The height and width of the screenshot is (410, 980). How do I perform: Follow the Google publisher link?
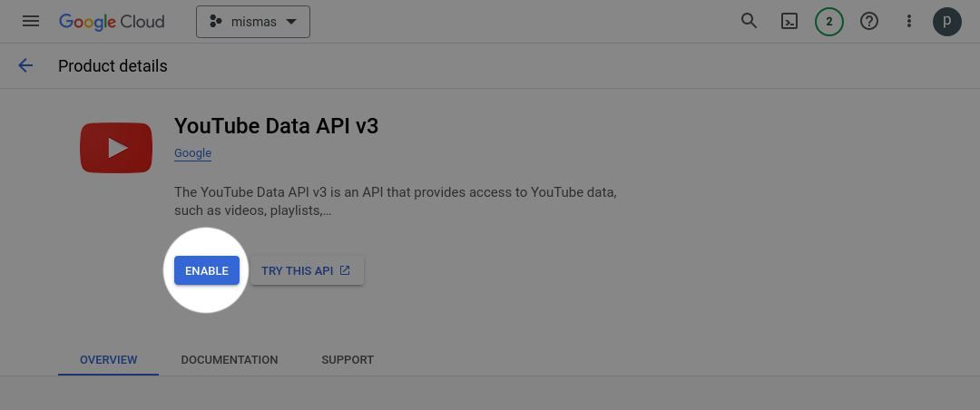(192, 153)
